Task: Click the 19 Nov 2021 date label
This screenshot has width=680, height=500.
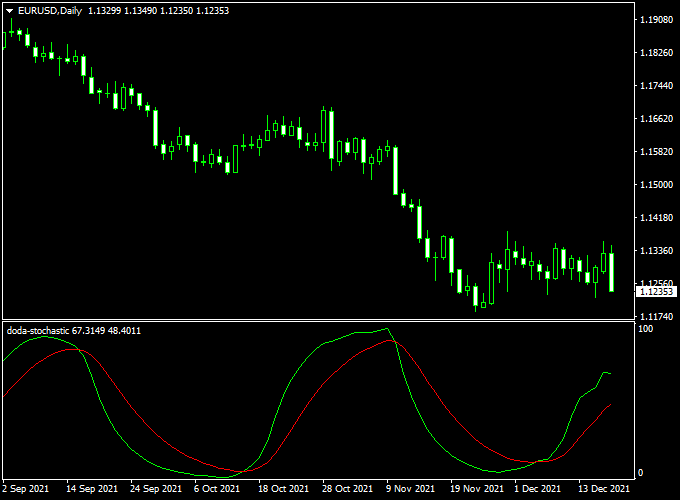Action: click(477, 489)
